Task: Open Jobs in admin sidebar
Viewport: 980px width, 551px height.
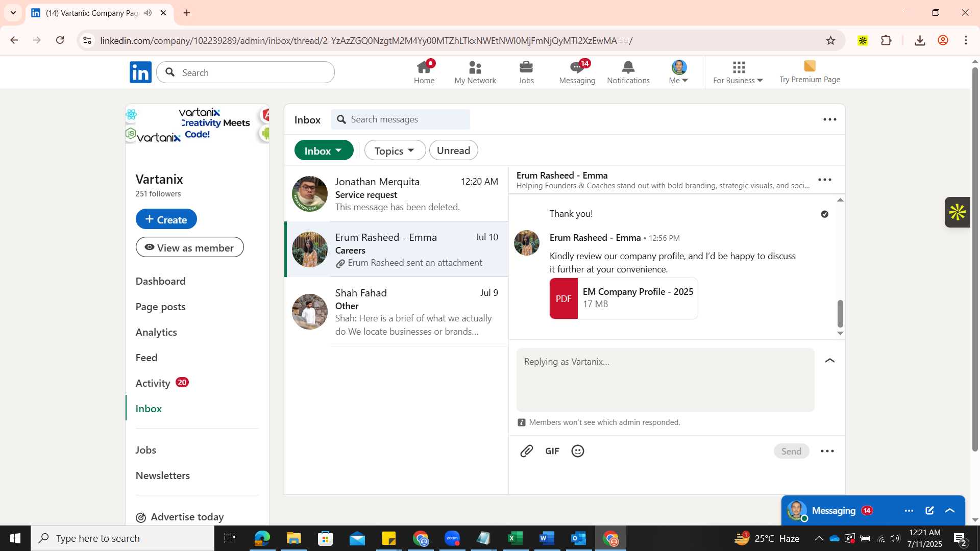Action: (x=146, y=450)
